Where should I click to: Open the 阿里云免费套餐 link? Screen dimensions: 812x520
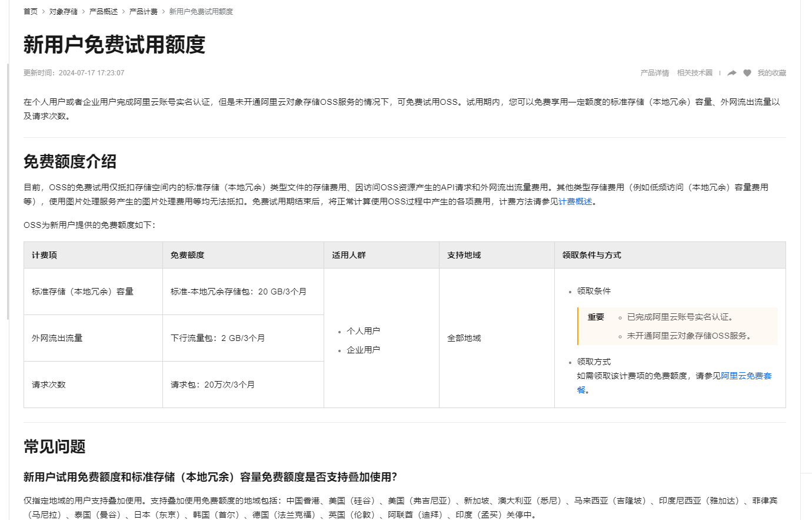click(746, 376)
